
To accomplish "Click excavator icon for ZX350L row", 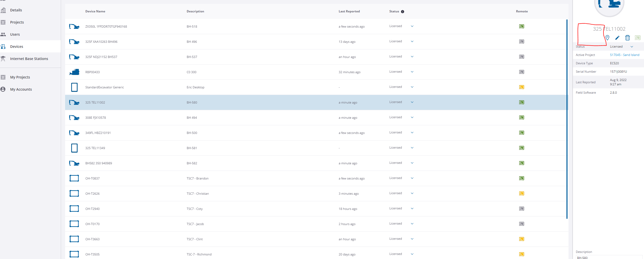I will click(74, 26).
